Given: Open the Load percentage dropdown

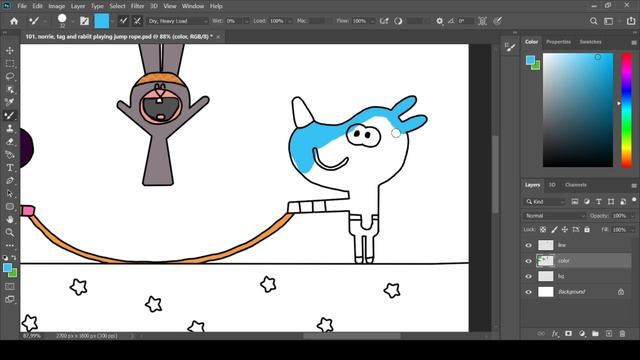Looking at the screenshot, I should [x=289, y=21].
